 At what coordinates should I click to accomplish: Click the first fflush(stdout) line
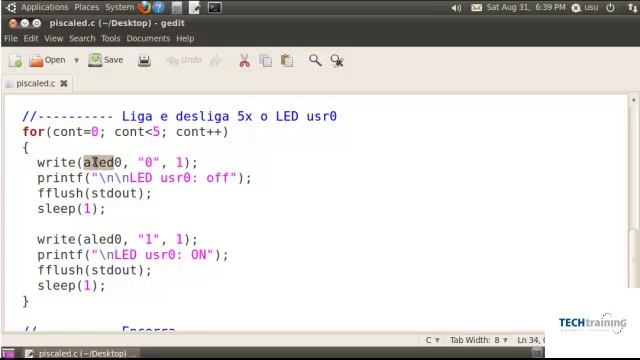pyautogui.click(x=95, y=193)
